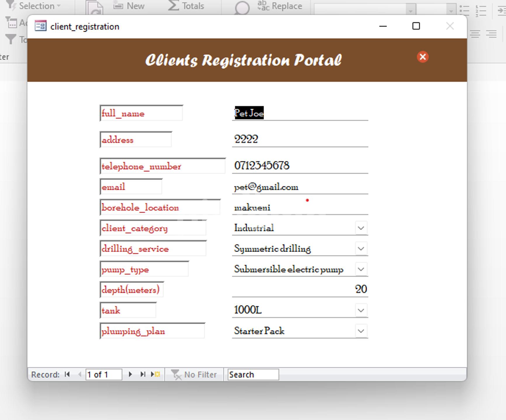Expand the tank size dropdown

click(x=361, y=310)
